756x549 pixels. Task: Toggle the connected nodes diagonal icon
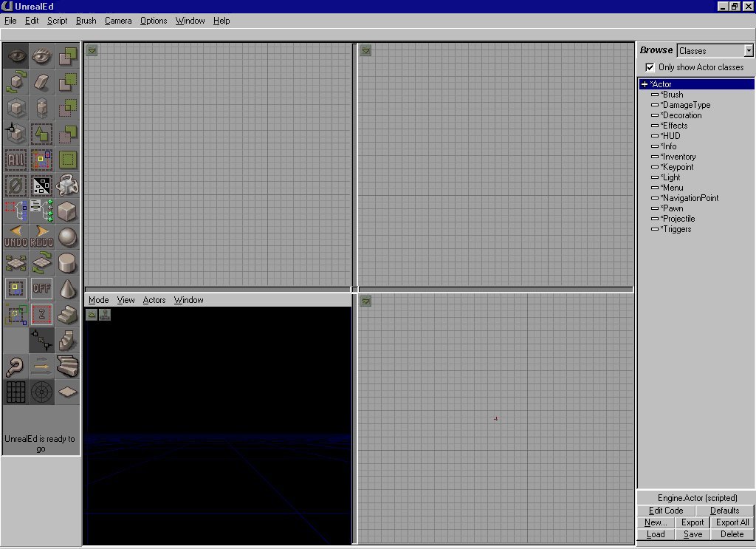tap(42, 341)
